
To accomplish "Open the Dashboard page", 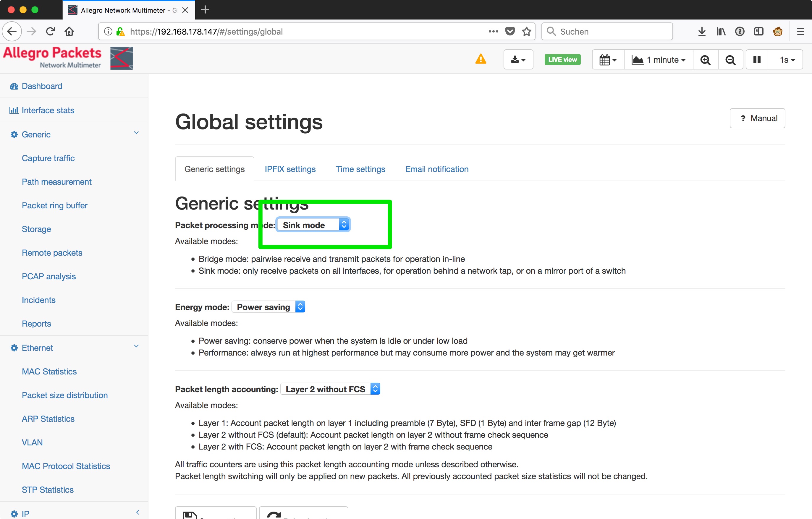I will [41, 86].
